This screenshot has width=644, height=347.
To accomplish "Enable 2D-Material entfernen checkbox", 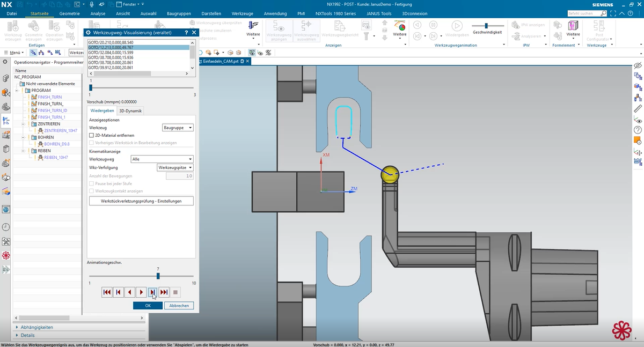I will point(91,136).
